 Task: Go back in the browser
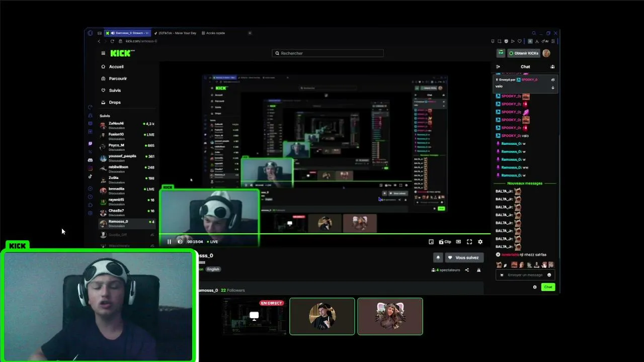[x=99, y=41]
